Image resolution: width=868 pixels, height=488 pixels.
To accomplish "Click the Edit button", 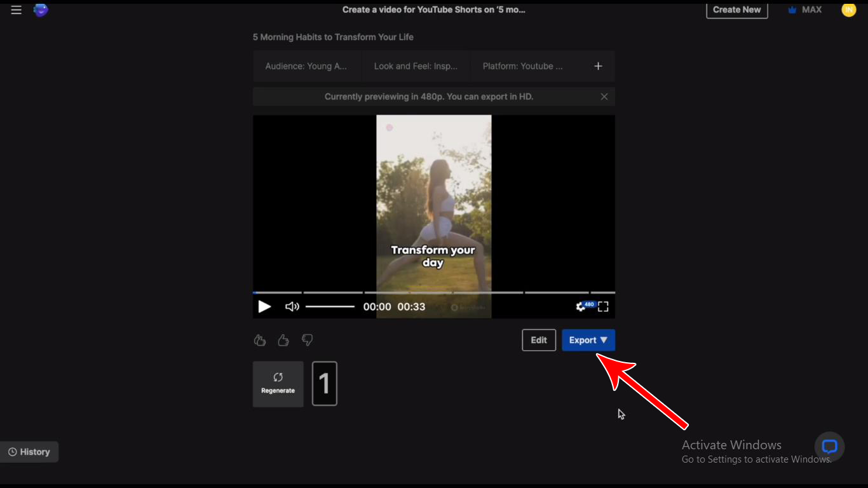I will (x=539, y=340).
